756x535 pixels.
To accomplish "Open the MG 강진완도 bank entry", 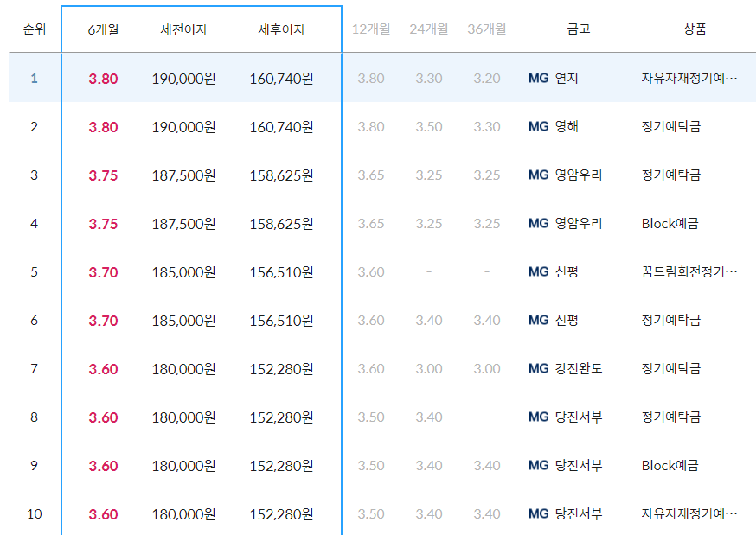I will coord(565,368).
